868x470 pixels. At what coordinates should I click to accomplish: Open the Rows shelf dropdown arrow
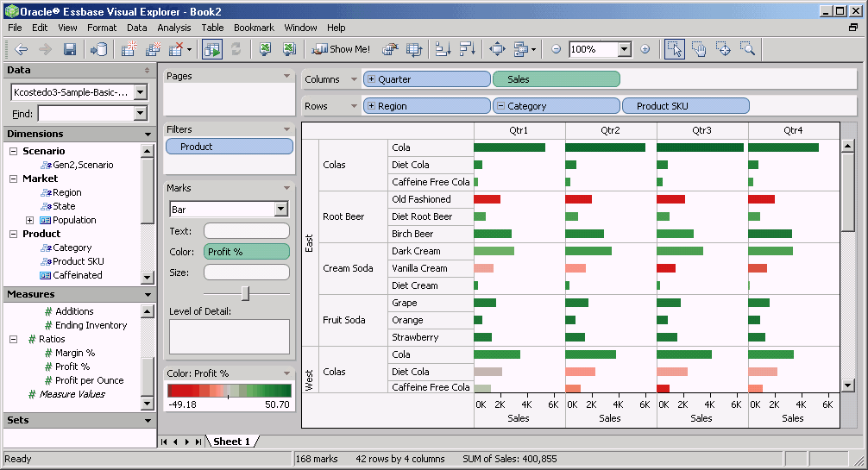pyautogui.click(x=354, y=106)
